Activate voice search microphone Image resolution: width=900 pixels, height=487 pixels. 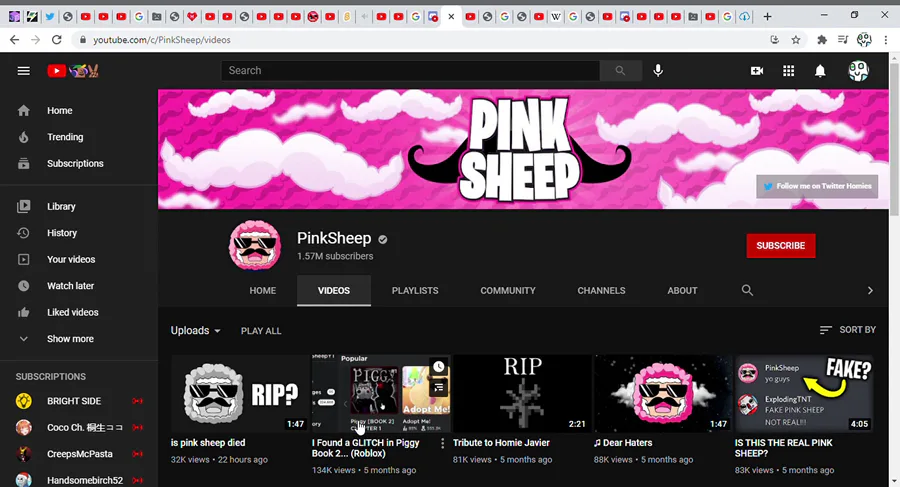point(658,71)
